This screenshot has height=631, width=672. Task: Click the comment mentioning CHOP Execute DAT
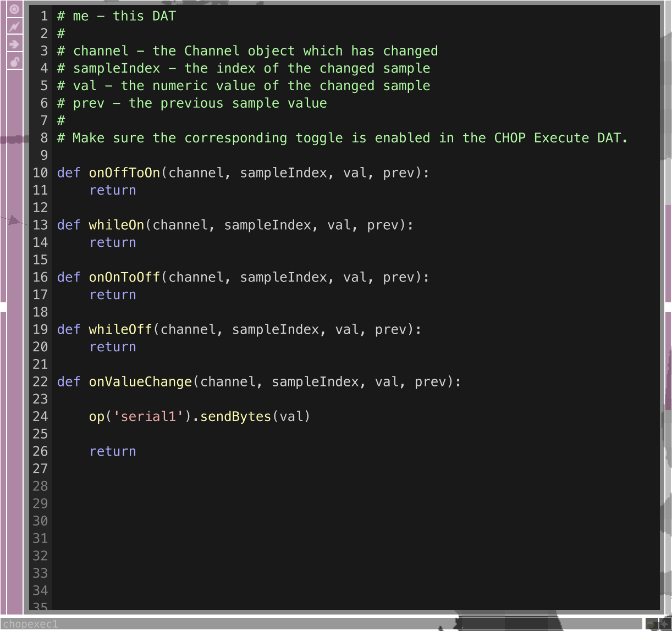point(343,138)
